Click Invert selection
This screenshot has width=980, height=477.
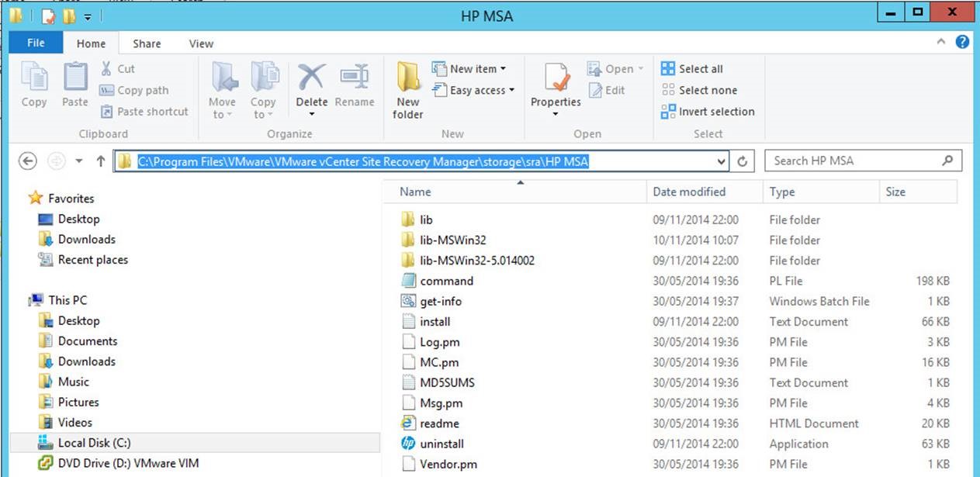(708, 111)
